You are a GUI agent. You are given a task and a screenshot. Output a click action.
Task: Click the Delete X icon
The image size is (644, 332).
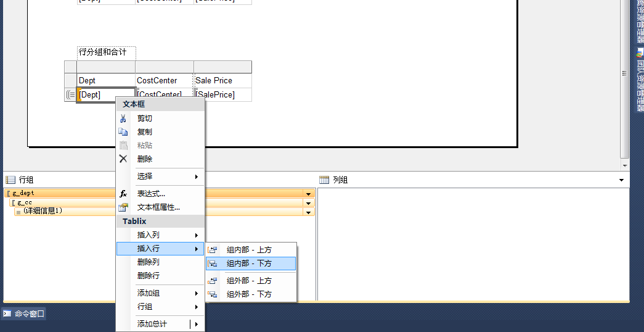(123, 159)
